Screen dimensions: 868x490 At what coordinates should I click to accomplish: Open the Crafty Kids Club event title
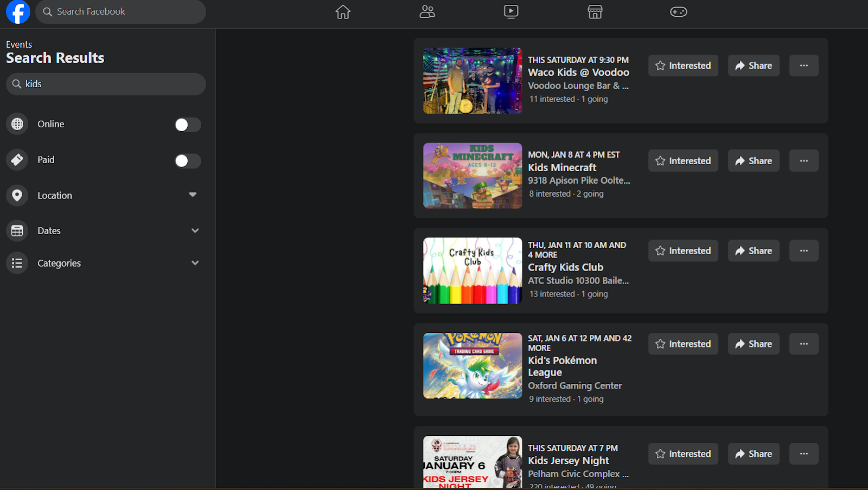point(565,267)
